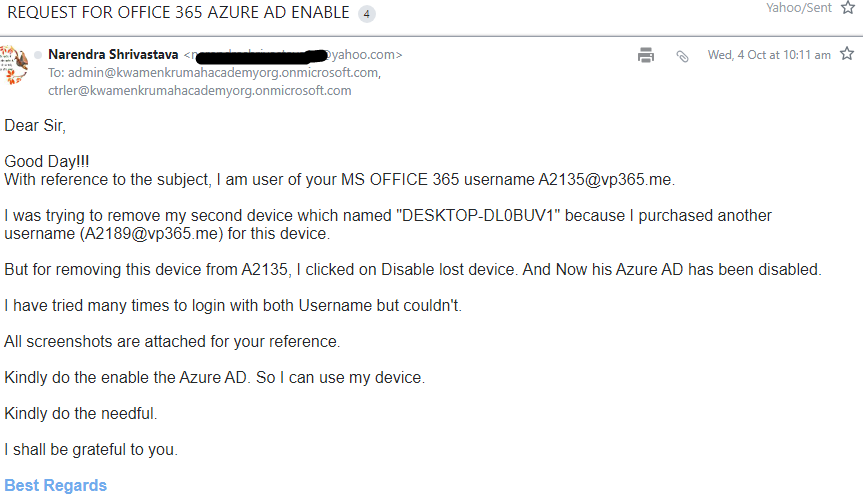The height and width of the screenshot is (497, 863).
Task: Select the ctrler@kwamenkrumahacademyorg recipient address
Action: (200, 91)
